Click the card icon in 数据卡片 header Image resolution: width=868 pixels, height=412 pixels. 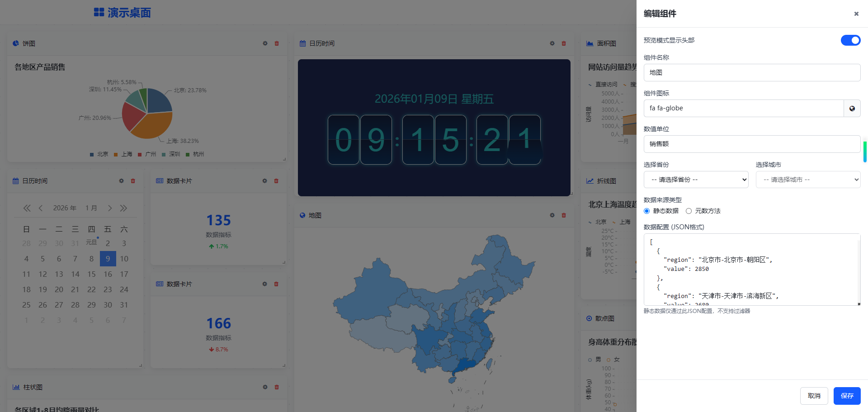(159, 180)
